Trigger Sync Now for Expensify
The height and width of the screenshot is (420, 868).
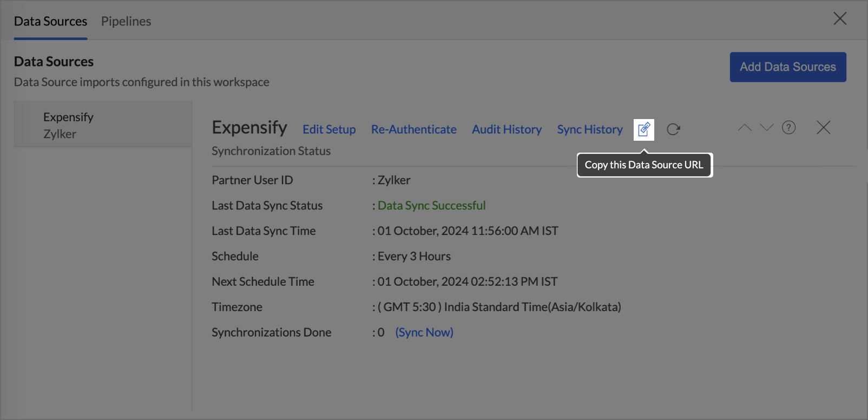(424, 332)
